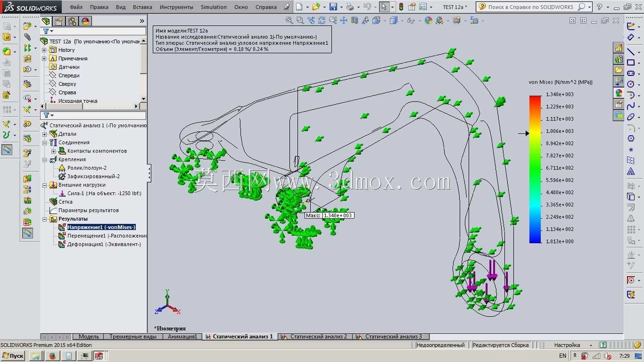Click the Open folder icon

tap(316, 7)
